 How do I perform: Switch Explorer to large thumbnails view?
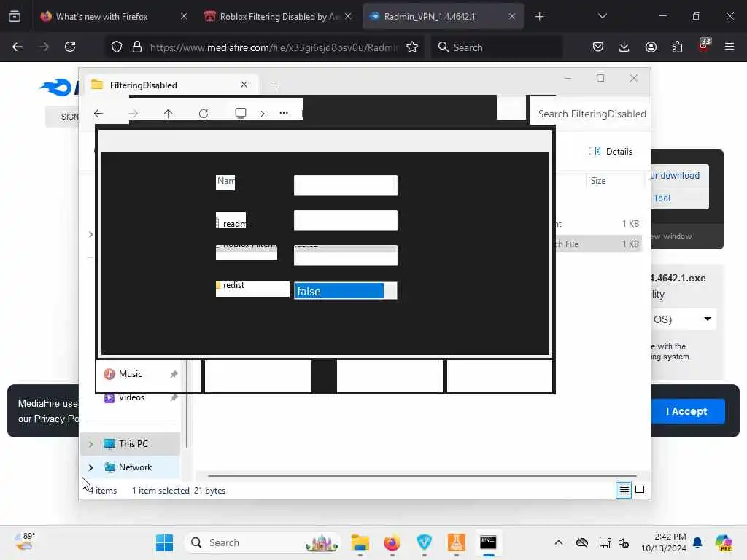[640, 490]
